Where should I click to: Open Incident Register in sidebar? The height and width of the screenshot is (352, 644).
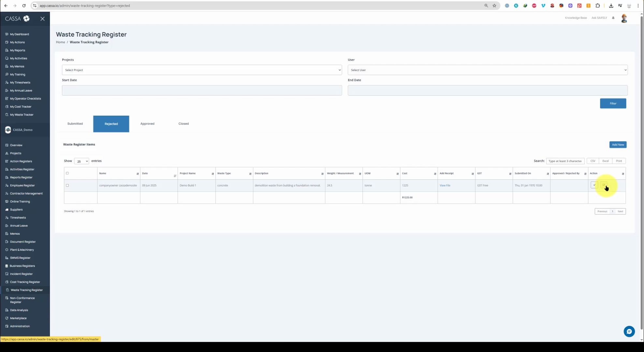coord(21,274)
